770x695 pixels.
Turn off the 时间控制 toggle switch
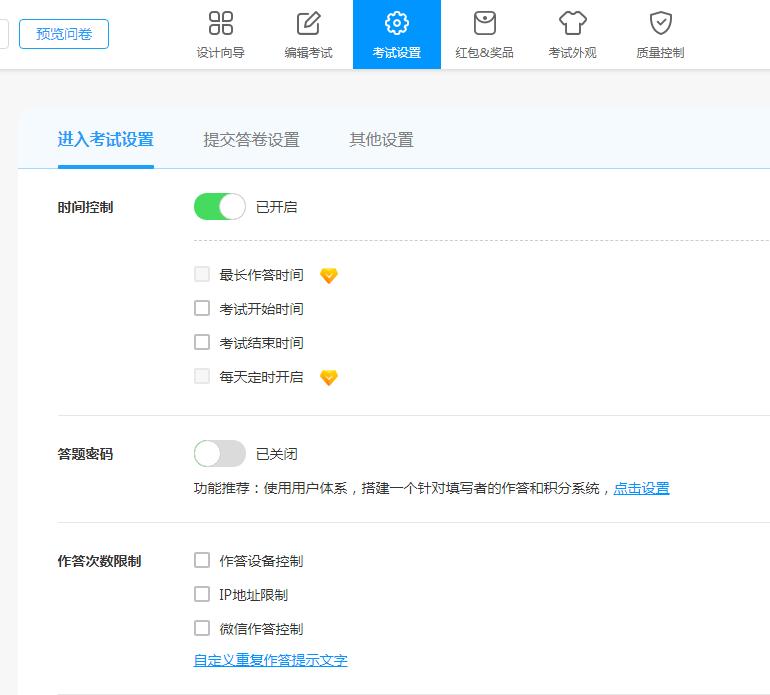tap(220, 207)
